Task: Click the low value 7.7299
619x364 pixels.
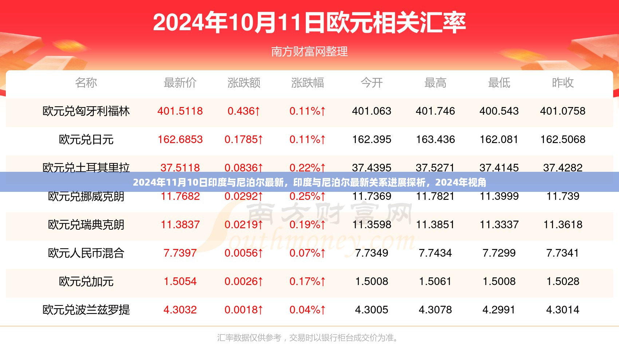Action: [x=499, y=253]
